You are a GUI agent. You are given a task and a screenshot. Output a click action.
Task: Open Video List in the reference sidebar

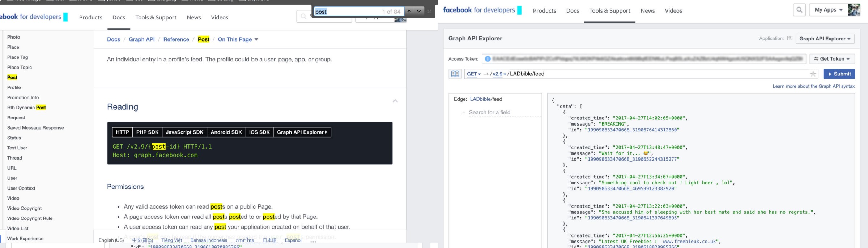coord(18,229)
